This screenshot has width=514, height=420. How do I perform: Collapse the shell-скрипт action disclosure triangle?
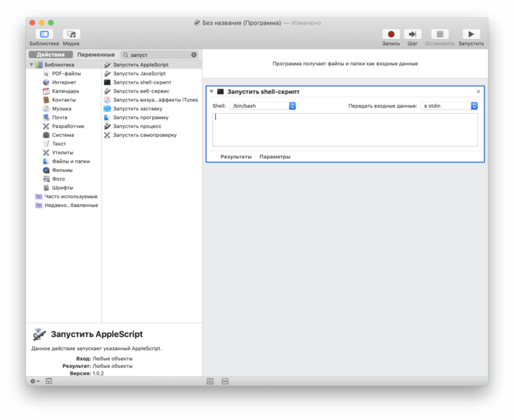tap(212, 91)
